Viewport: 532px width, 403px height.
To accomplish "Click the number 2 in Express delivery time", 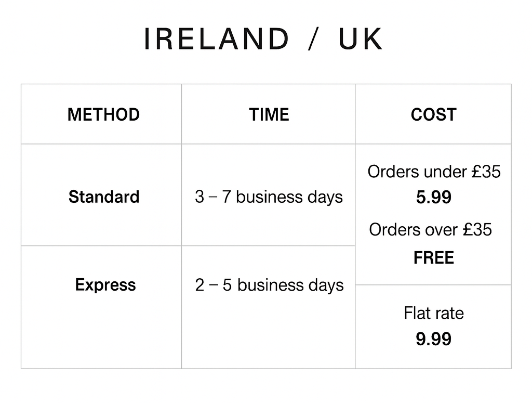I will tap(200, 285).
